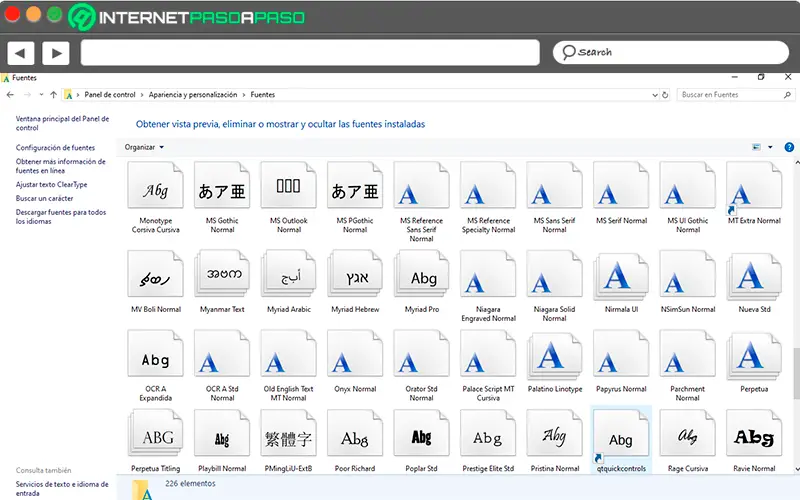
Task: Select the qtquickcontrols font shortcut
Action: click(621, 435)
